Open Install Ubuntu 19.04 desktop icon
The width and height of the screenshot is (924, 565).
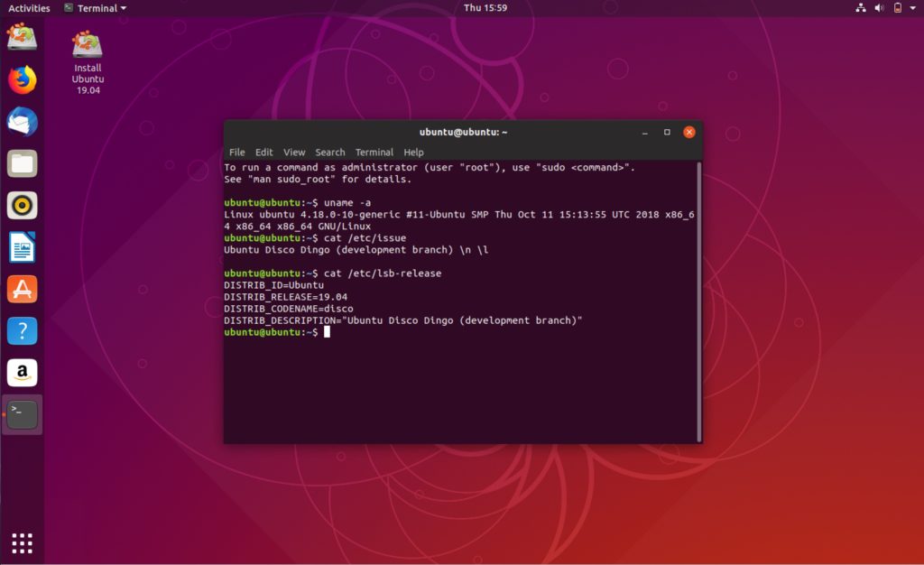88,62
